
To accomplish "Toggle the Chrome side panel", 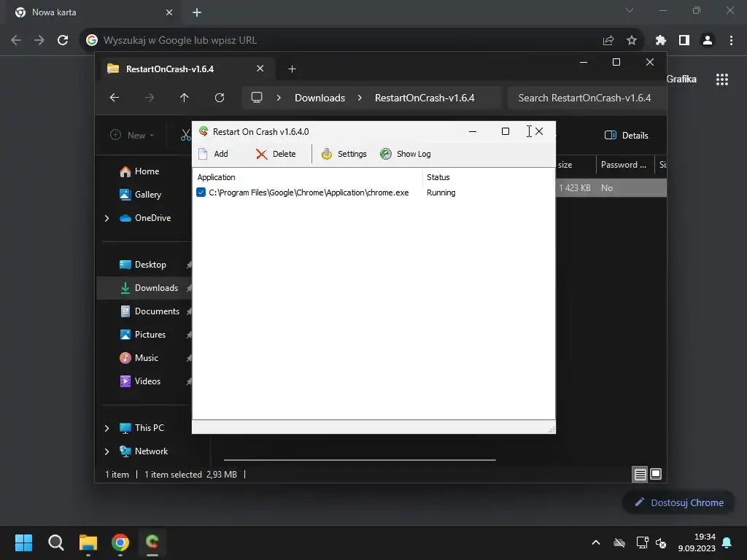I will tap(684, 41).
